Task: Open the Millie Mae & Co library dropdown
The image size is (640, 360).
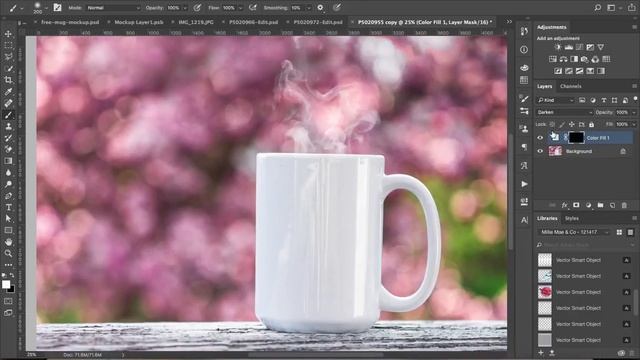Action: pyautogui.click(x=573, y=232)
